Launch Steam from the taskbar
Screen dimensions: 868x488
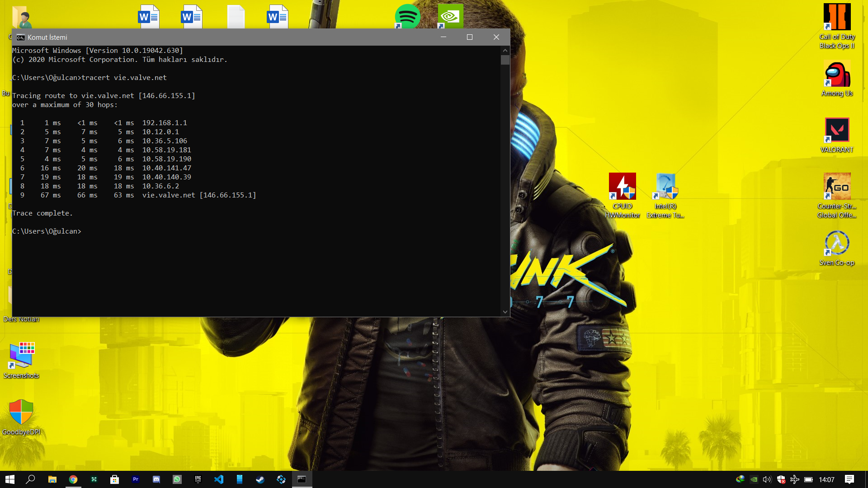tap(260, 479)
